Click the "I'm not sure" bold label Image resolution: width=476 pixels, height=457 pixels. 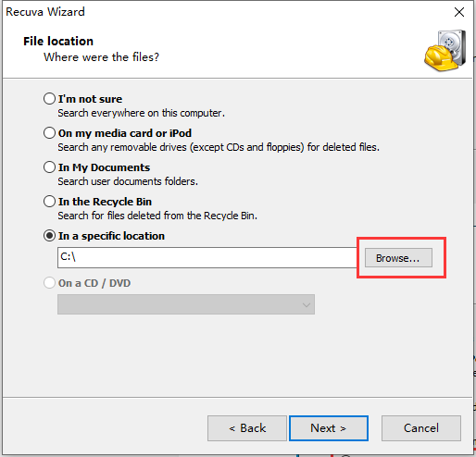(90, 99)
